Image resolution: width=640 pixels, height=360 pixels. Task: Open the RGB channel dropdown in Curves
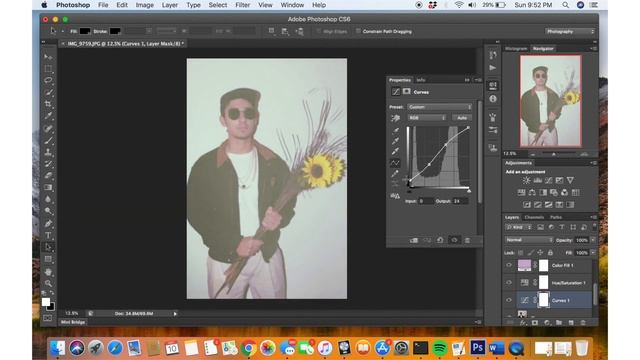tap(427, 118)
